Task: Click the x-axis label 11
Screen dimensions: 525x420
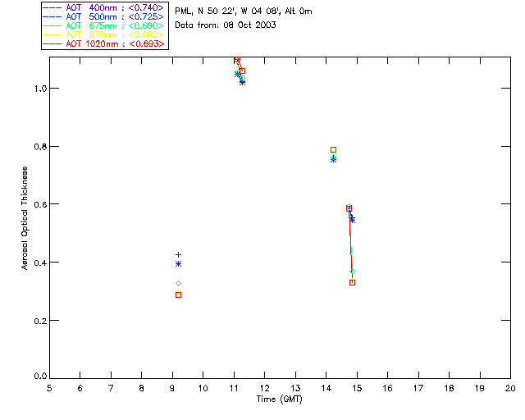Action: pyautogui.click(x=234, y=388)
